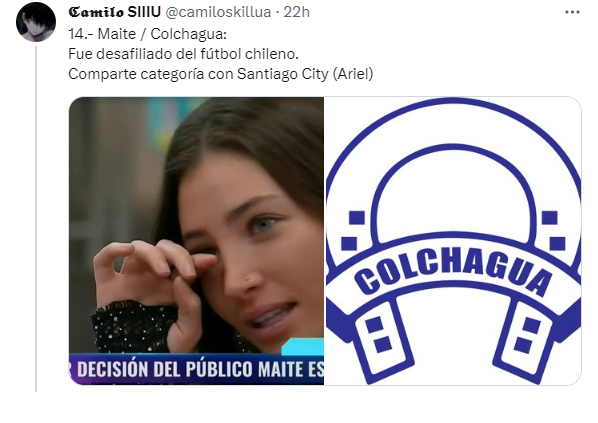Click the vertical thread connector line
This screenshot has height=423, width=598.
point(36,219)
